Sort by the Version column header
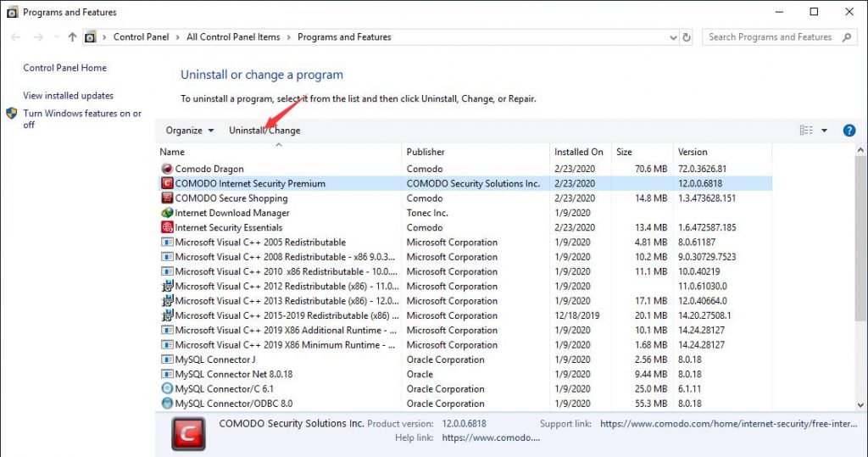 [722, 152]
